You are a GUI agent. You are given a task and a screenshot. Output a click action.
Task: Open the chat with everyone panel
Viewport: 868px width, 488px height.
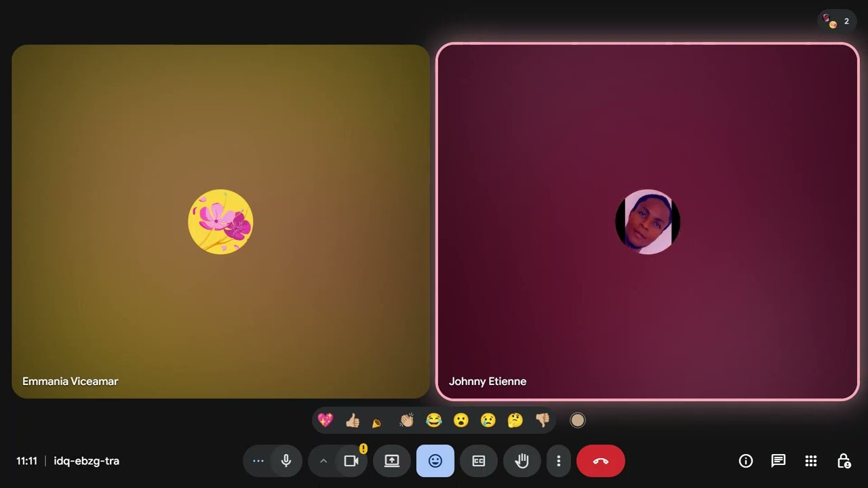(778, 461)
